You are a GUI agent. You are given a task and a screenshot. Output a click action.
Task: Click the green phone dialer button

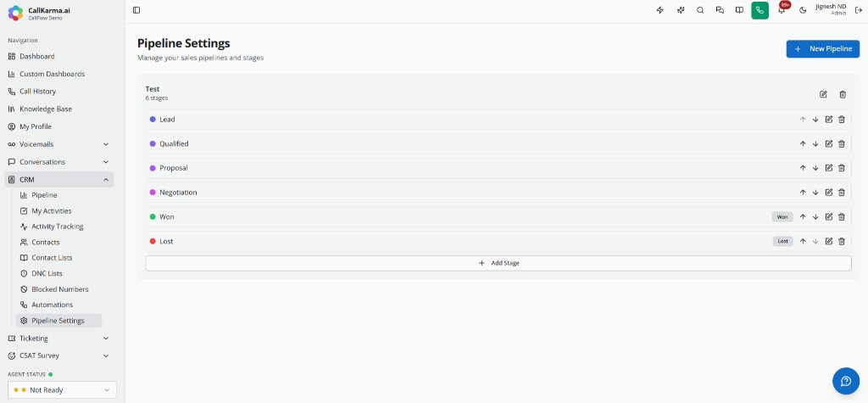[x=759, y=10]
